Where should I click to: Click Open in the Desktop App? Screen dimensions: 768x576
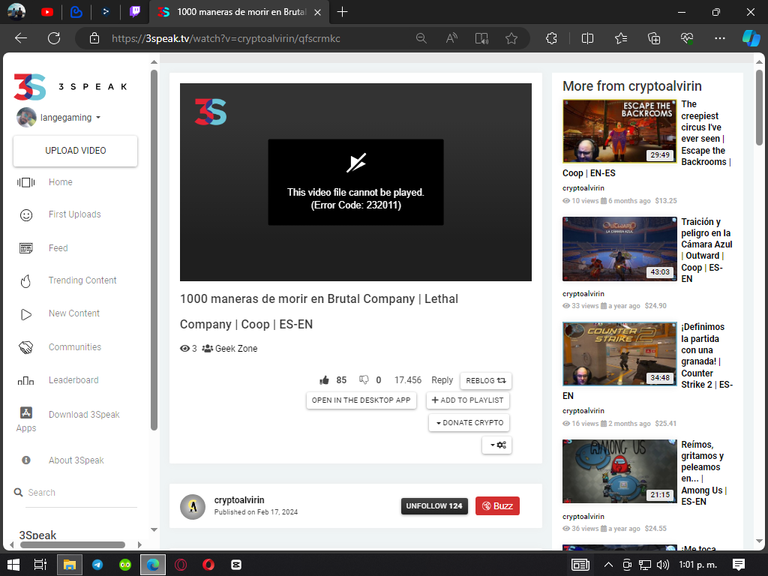(361, 400)
